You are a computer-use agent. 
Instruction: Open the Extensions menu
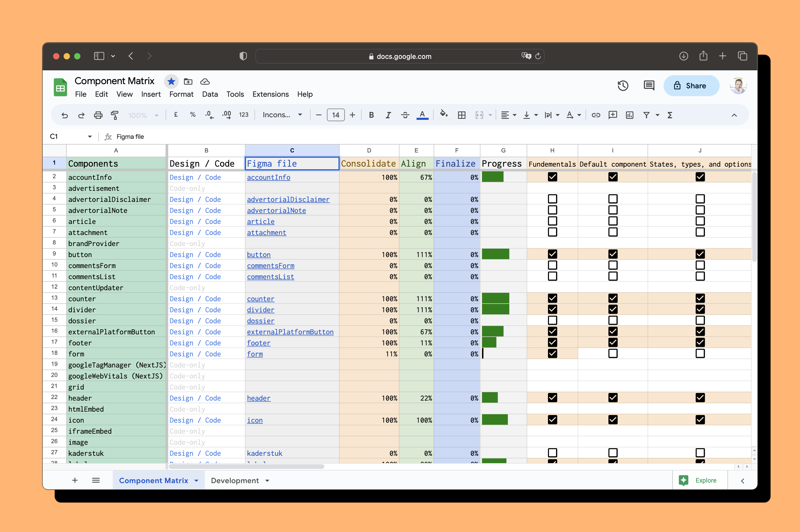click(x=270, y=94)
